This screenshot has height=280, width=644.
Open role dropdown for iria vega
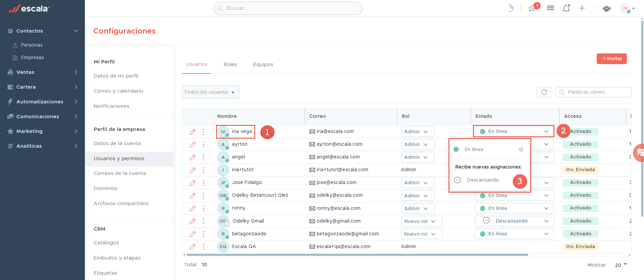coord(418,132)
